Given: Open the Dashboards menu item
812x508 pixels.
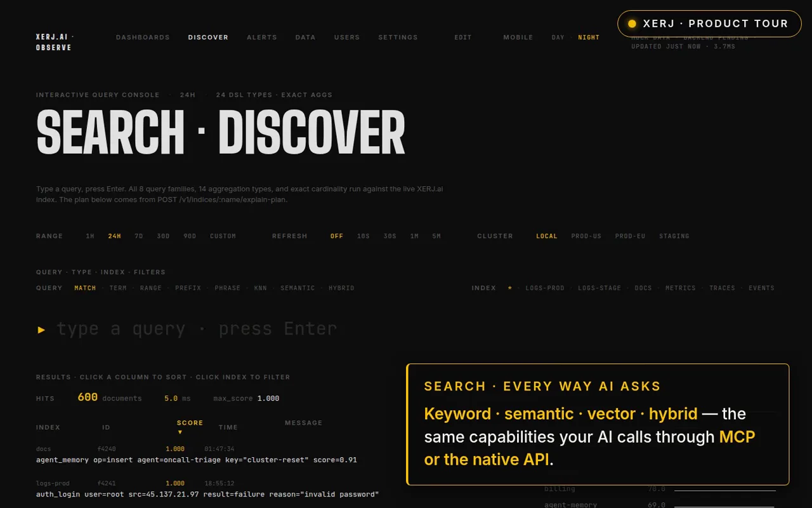Looking at the screenshot, I should coord(143,37).
